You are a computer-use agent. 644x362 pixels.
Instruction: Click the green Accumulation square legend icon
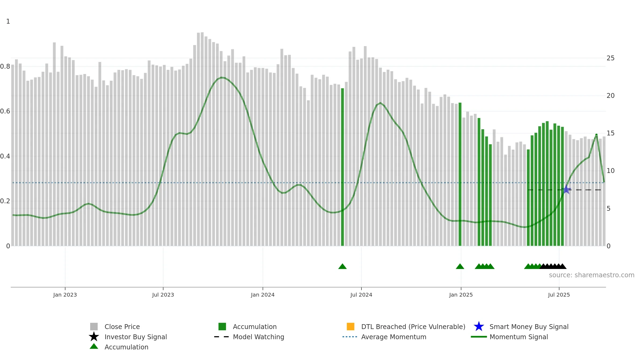coord(222,327)
